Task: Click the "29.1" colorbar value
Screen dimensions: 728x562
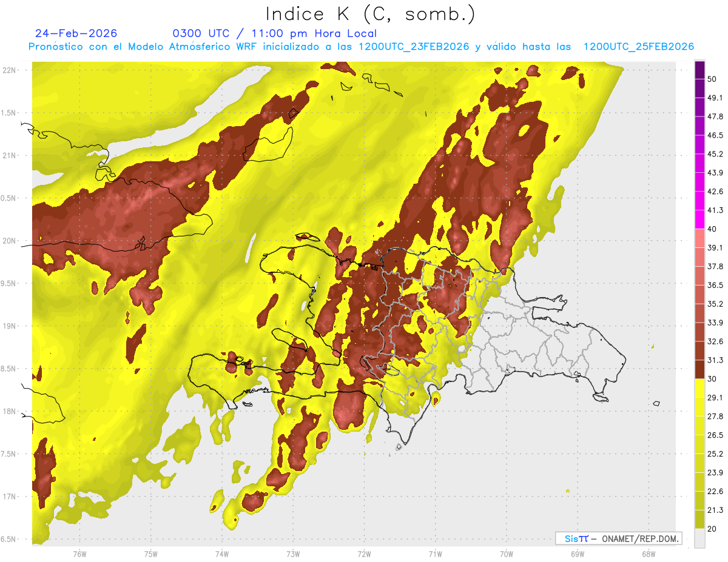Action: coord(715,397)
